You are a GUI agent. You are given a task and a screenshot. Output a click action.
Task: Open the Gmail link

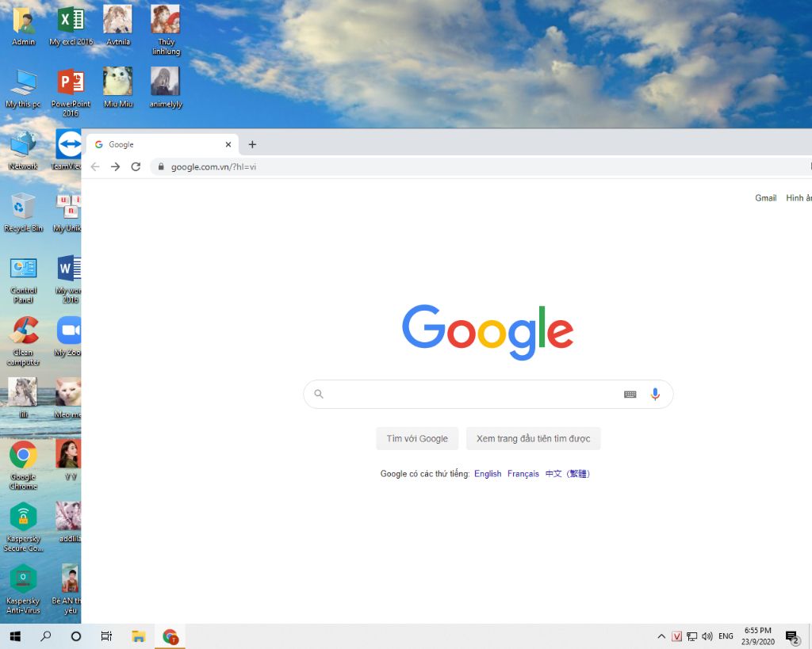click(765, 197)
